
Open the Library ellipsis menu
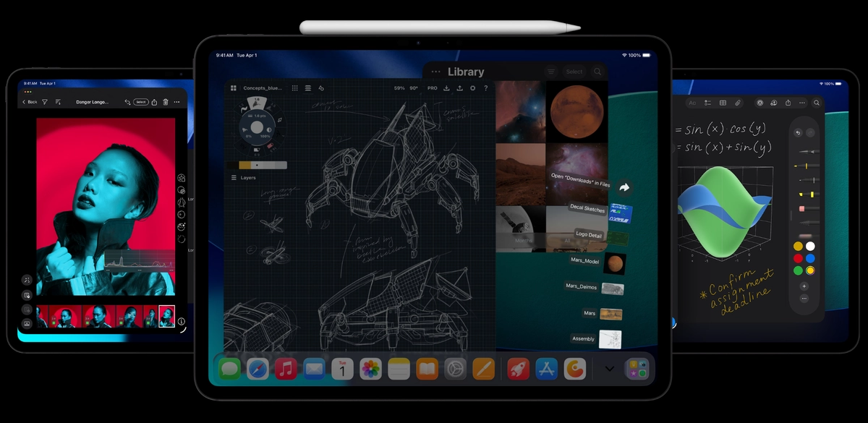[435, 71]
